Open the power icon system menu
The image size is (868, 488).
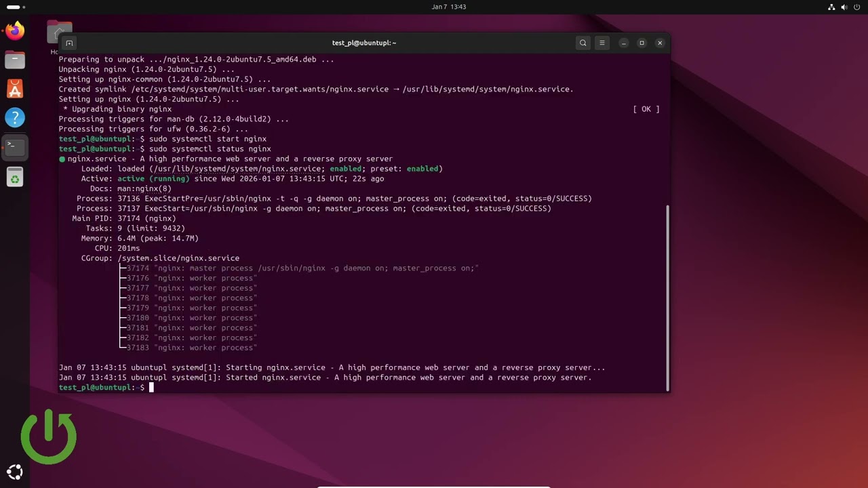(856, 7)
